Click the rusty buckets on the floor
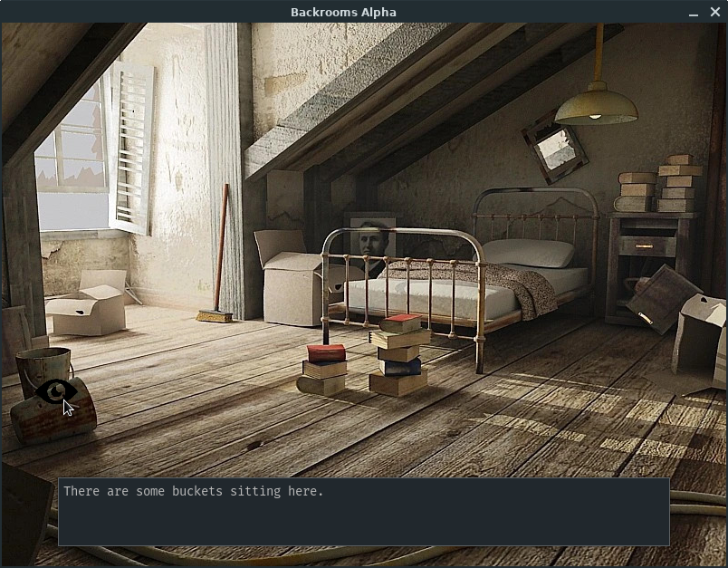728x568 pixels. (x=52, y=395)
